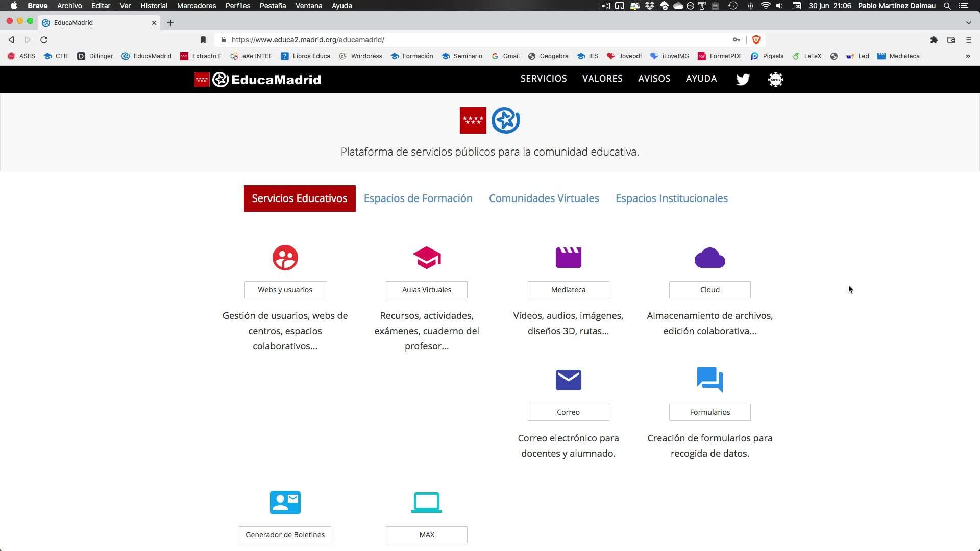Click the Webs y usuarios people icon
This screenshot has height=551, width=980.
point(285,258)
